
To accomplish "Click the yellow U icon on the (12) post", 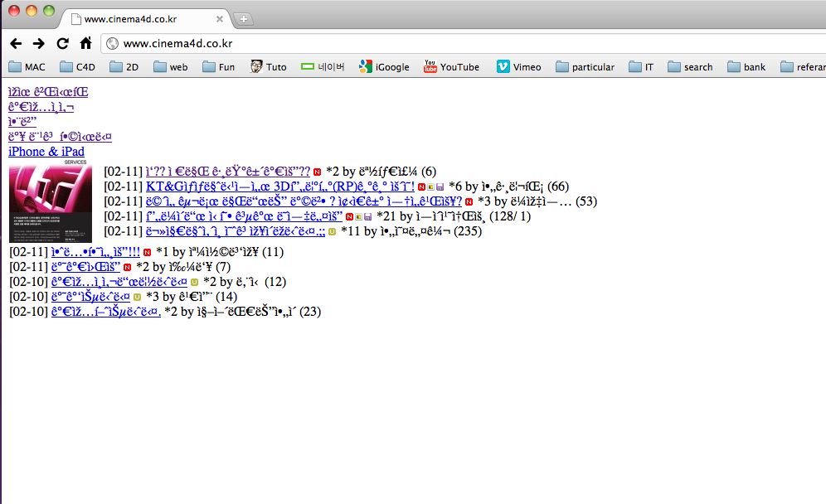I will [194, 283].
